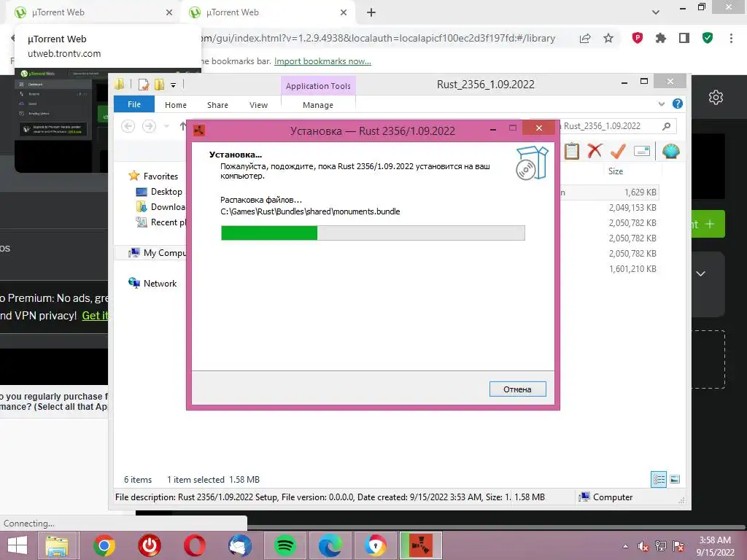Screen dimensions: 747x560
Task: Click the clipboard paste toolbar icon
Action: pyautogui.click(x=572, y=152)
